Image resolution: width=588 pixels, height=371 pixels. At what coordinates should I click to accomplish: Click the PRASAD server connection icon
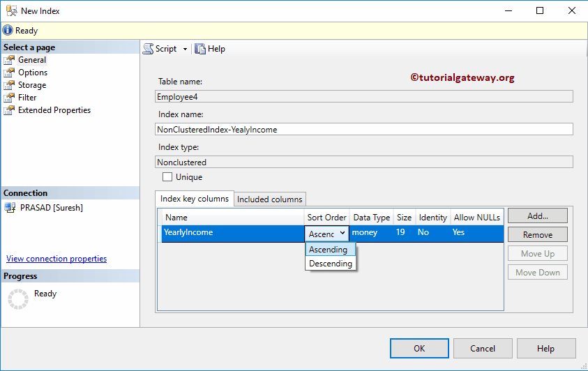click(10, 208)
